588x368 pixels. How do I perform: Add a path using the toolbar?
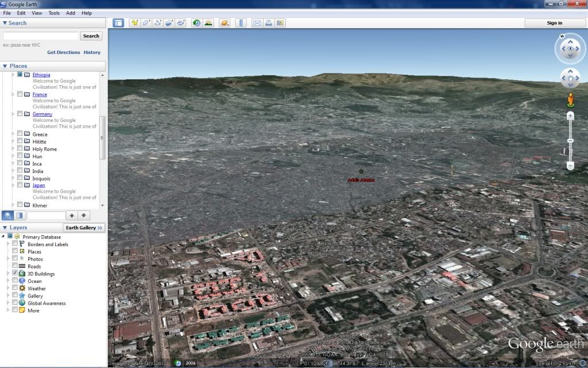click(157, 23)
